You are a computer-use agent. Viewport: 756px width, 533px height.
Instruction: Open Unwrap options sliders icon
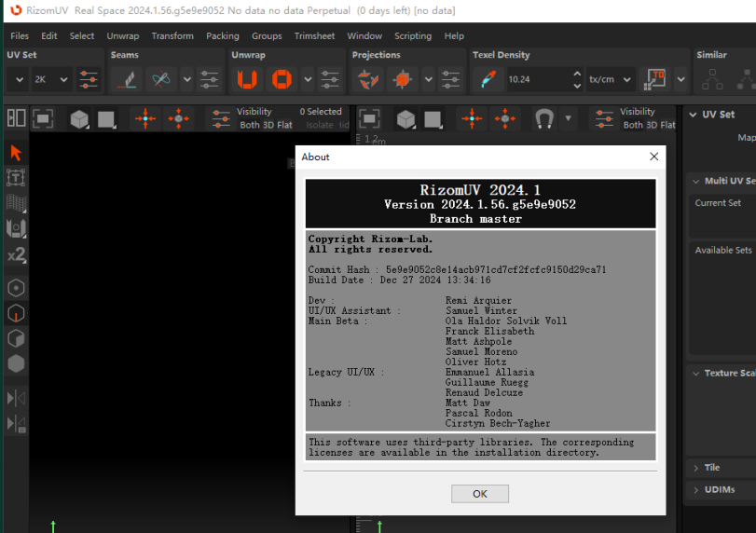coord(330,79)
